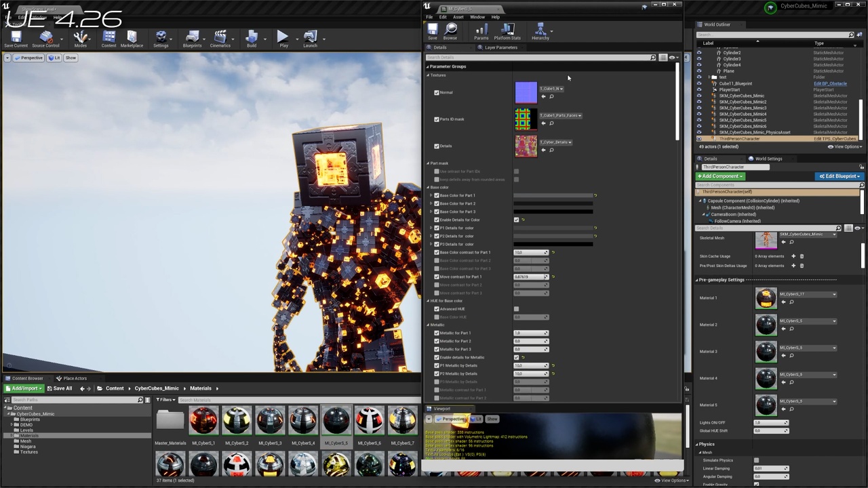Click the Blueprints toolbar icon

tap(192, 39)
